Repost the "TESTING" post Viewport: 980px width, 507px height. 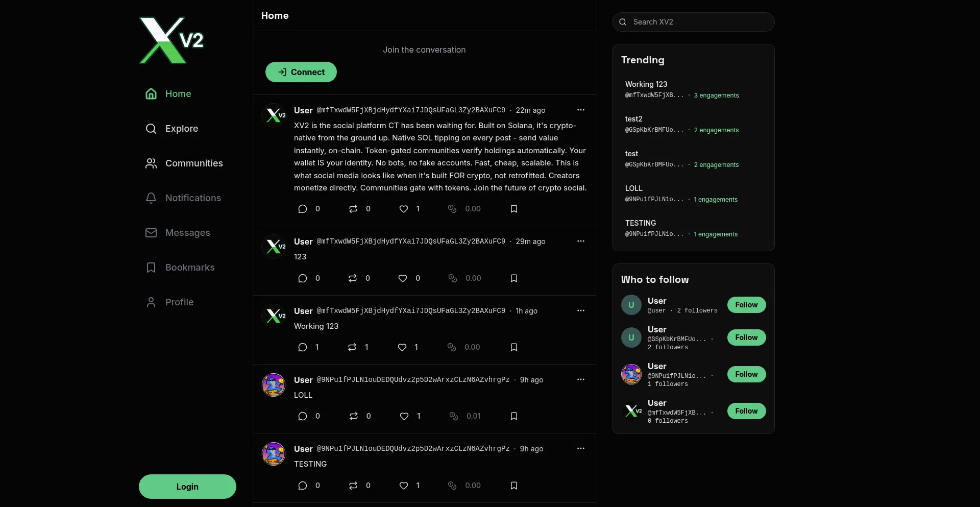pos(353,486)
